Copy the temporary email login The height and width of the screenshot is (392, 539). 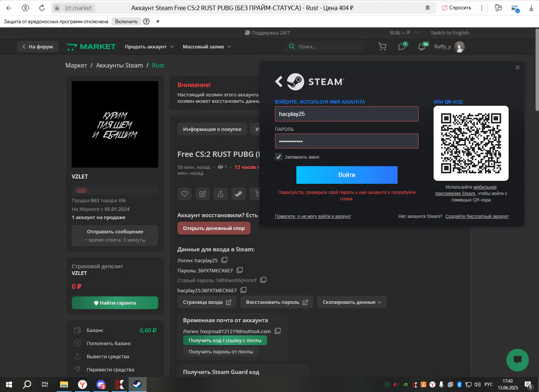pyautogui.click(x=278, y=331)
